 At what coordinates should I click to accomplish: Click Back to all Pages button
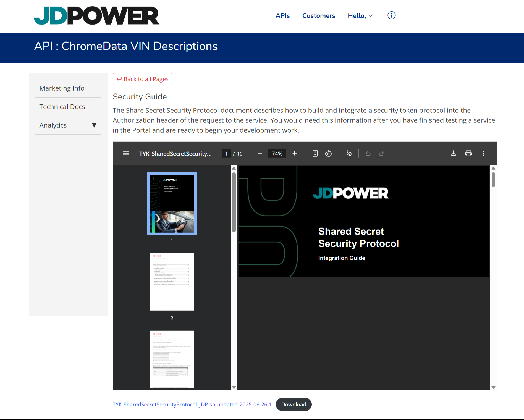(142, 79)
